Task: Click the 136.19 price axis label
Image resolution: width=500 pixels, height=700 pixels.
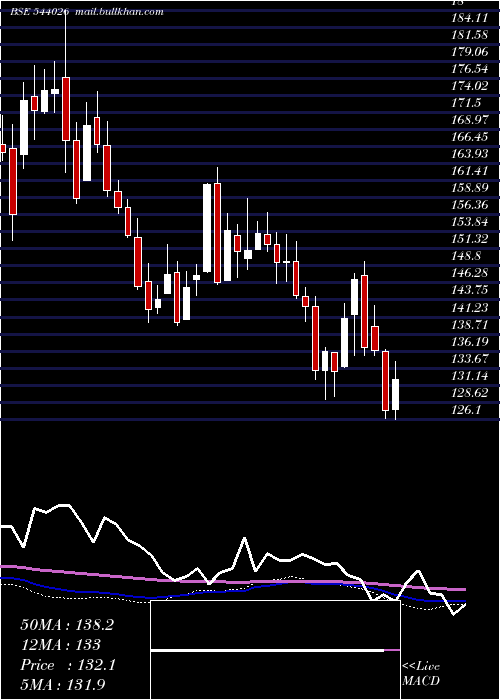Action: (470, 342)
